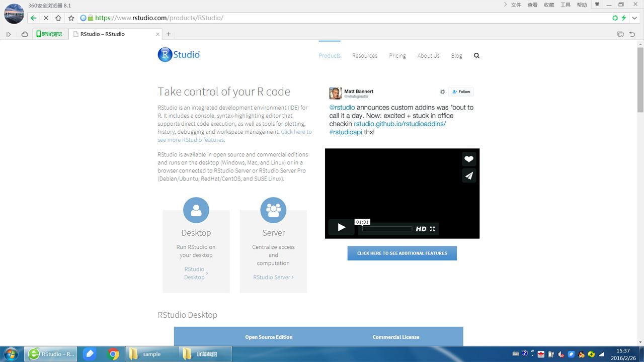
Task: Open the cross-screen browsing green button
Action: click(49, 34)
